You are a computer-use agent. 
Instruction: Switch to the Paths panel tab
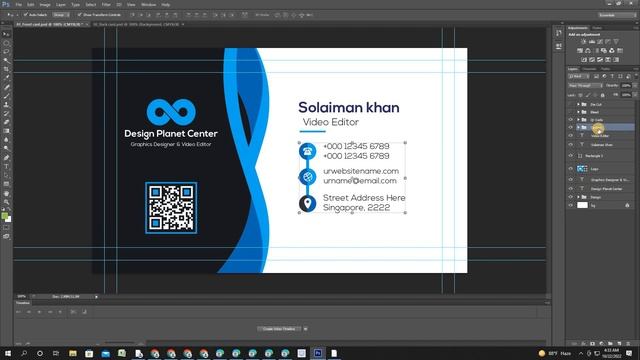coord(605,69)
